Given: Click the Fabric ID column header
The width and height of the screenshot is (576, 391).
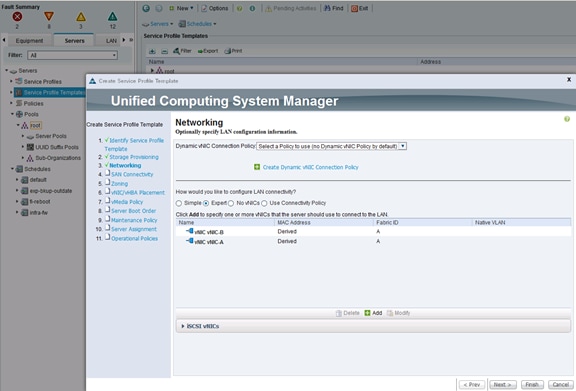Looking at the screenshot, I should click(422, 223).
